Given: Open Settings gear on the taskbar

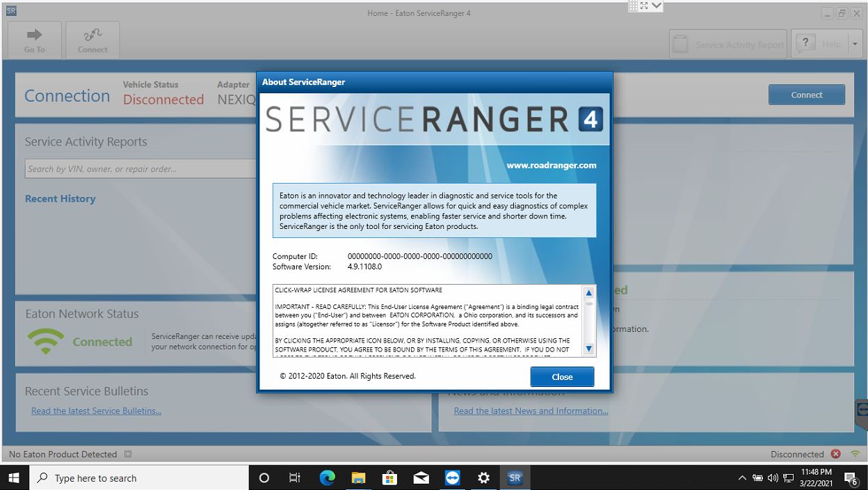Looking at the screenshot, I should click(x=483, y=478).
